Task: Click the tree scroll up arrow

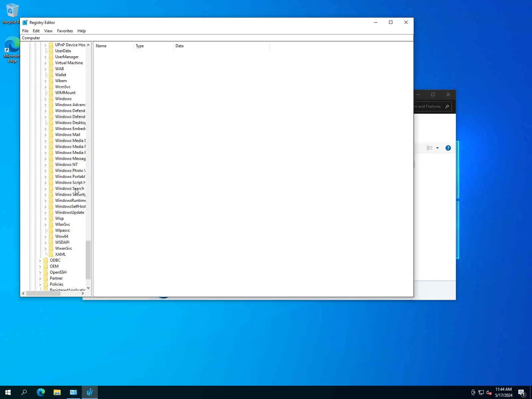Action: pos(88,45)
